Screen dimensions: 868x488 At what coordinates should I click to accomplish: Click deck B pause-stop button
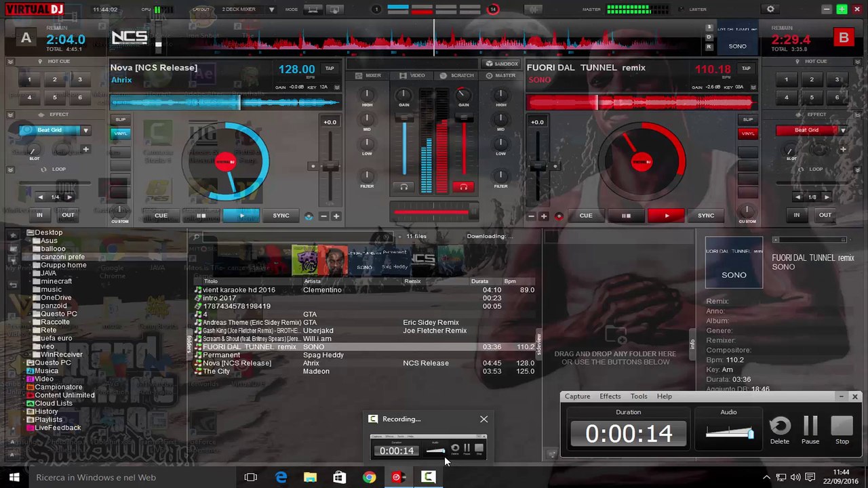tap(626, 216)
